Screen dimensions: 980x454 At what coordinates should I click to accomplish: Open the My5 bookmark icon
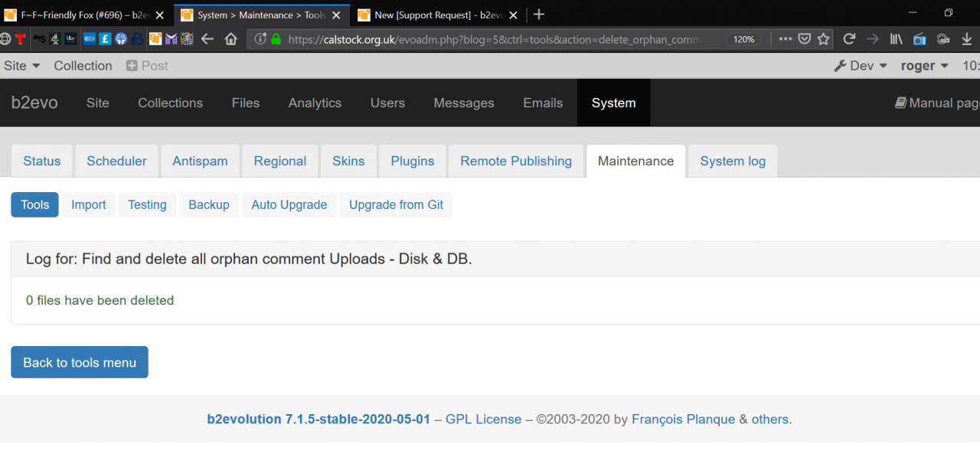pos(39,39)
